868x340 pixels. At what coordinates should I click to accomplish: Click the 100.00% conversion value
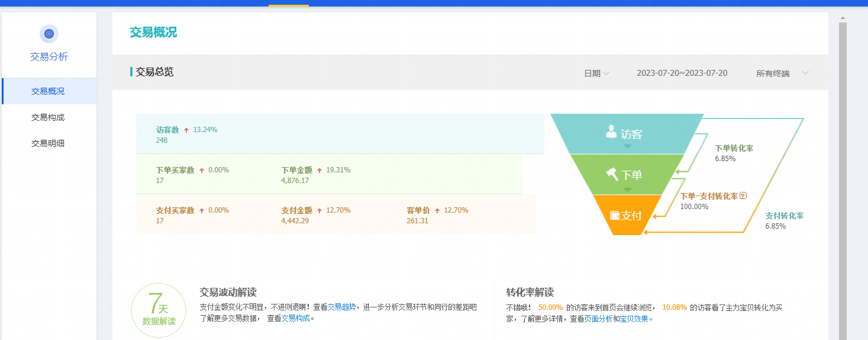(695, 207)
